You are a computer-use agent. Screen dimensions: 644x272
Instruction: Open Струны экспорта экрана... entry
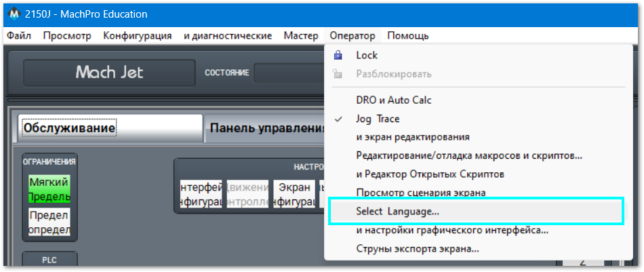tap(417, 249)
